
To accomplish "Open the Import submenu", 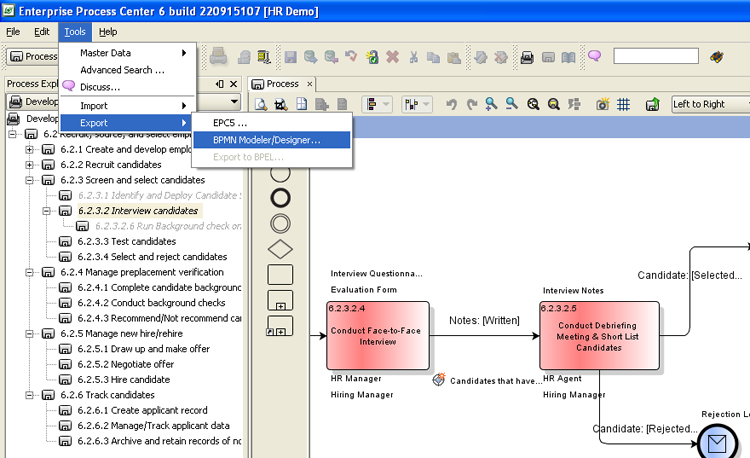I will (128, 106).
